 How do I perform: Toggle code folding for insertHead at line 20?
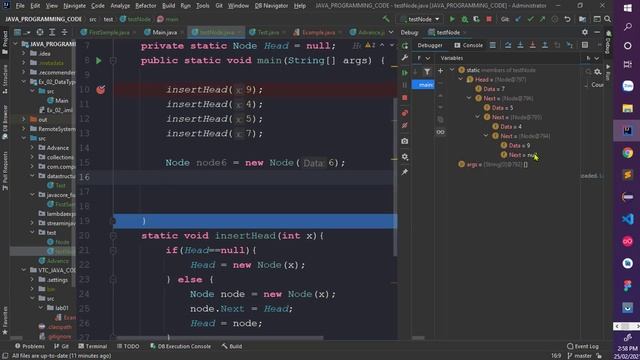pos(113,236)
